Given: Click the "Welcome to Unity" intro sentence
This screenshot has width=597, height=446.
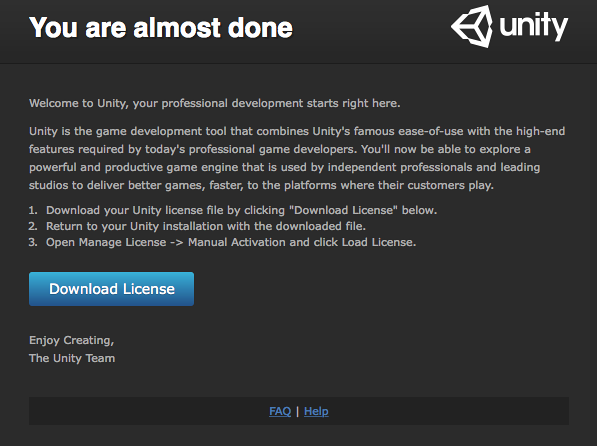Looking at the screenshot, I should coord(215,103).
